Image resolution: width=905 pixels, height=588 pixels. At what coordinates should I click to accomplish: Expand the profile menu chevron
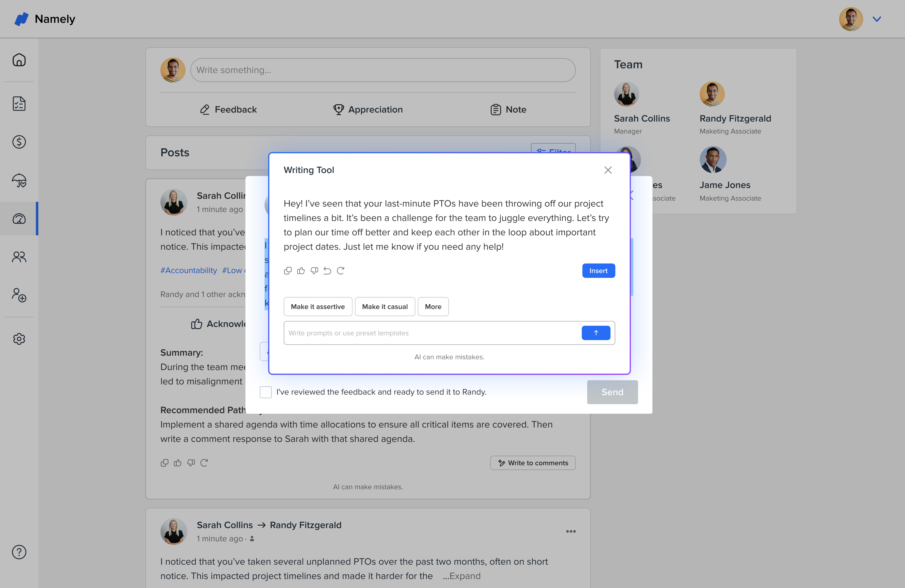pyautogui.click(x=876, y=19)
